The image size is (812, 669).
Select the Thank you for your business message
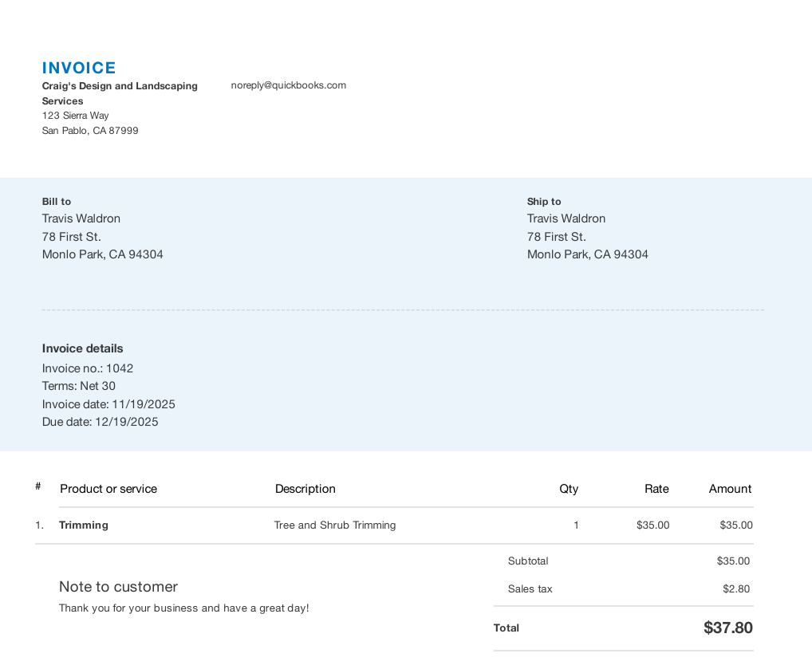click(x=183, y=608)
